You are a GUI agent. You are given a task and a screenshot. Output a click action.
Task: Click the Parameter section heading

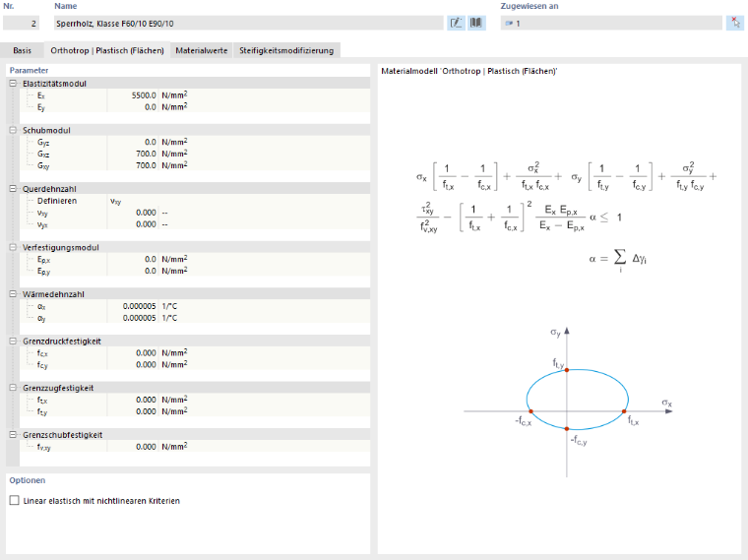[29, 70]
